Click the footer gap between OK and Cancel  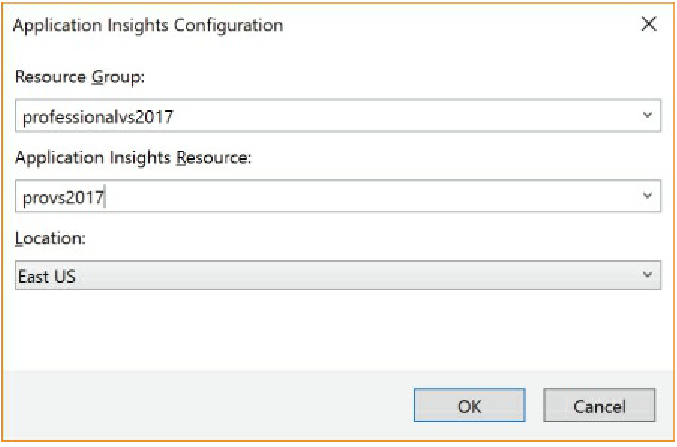[x=534, y=406]
